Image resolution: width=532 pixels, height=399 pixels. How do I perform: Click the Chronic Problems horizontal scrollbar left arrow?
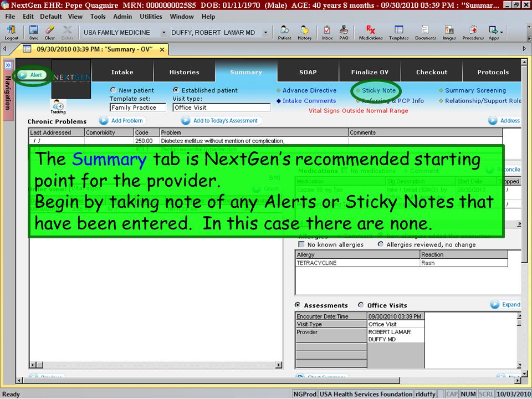(33, 365)
